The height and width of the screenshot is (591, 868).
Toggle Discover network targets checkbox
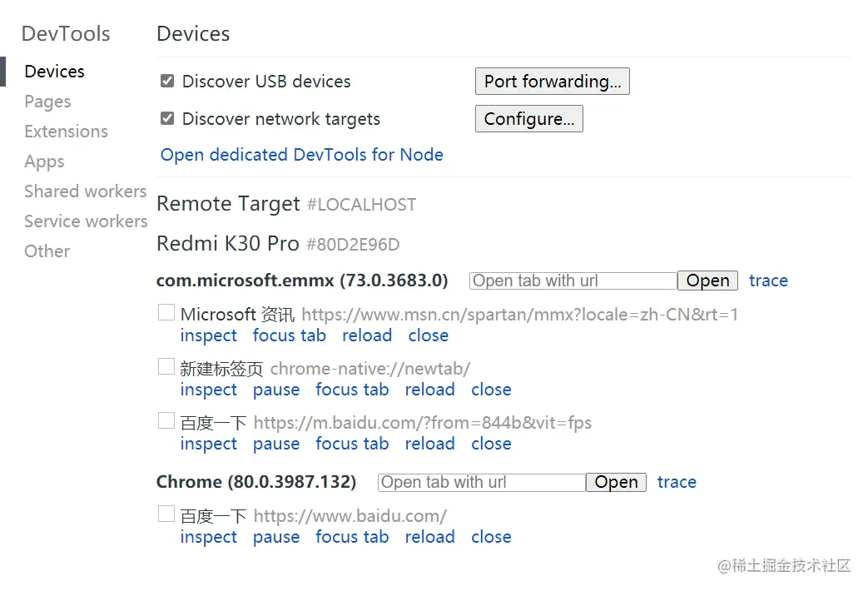(x=167, y=118)
